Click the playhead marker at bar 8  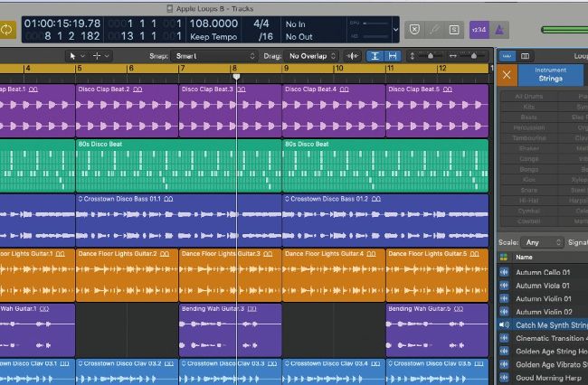coord(236,77)
